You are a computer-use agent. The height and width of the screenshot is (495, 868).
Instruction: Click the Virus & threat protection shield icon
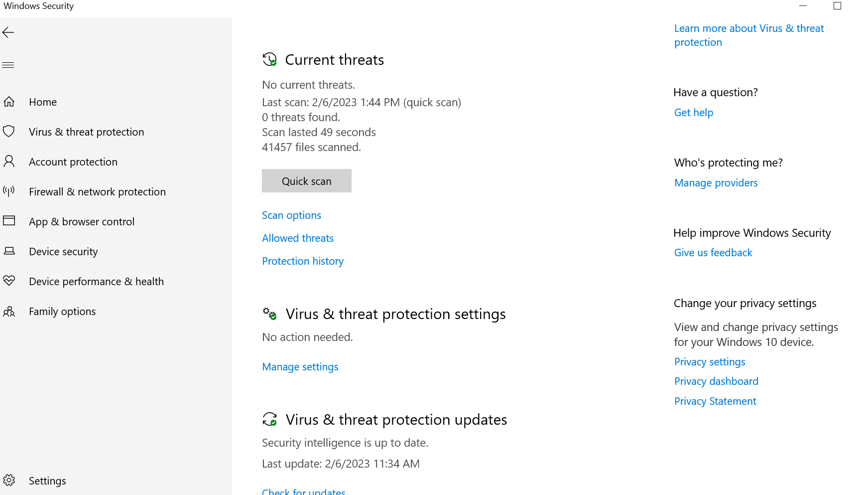[x=9, y=132]
